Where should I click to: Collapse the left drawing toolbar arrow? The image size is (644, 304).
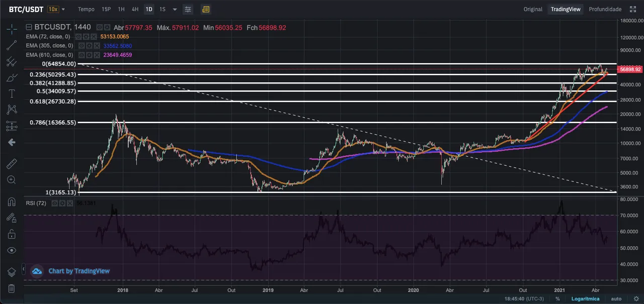pyautogui.click(x=24, y=270)
